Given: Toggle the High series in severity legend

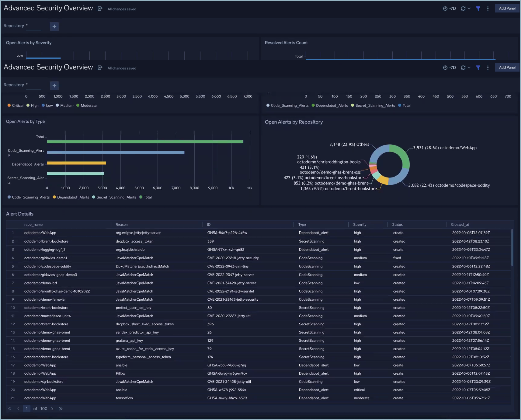Looking at the screenshot, I should tap(32, 105).
